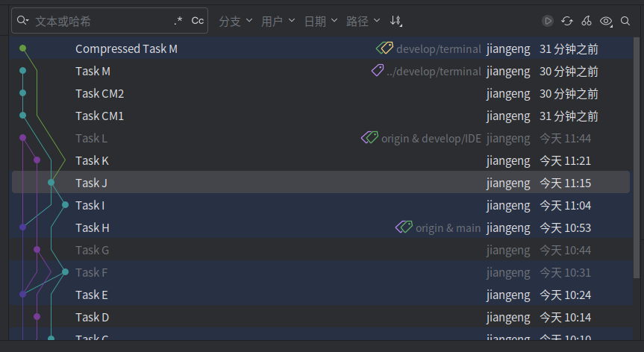
Task: Select commit Task I
Action: pos(321,205)
